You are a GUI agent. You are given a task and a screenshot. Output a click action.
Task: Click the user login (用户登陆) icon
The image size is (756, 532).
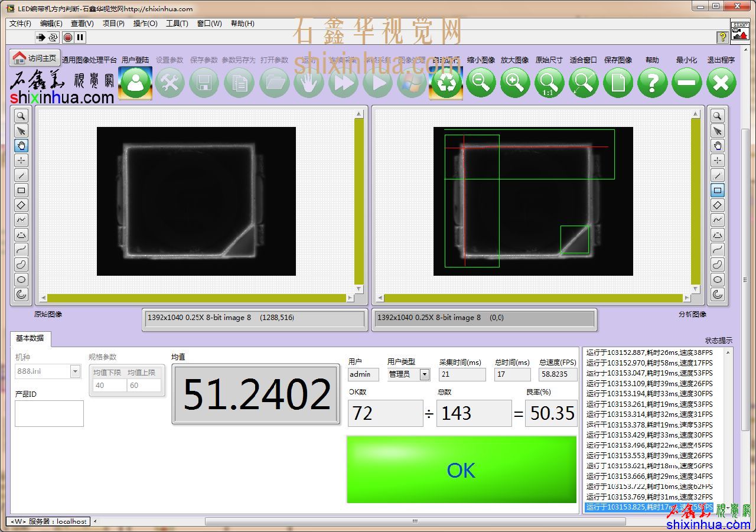(135, 83)
